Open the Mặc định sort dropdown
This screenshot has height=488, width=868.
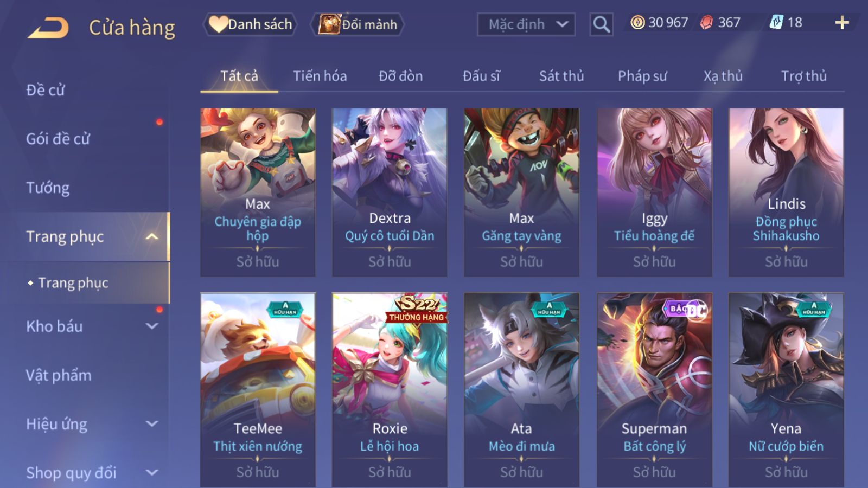pyautogui.click(x=526, y=24)
